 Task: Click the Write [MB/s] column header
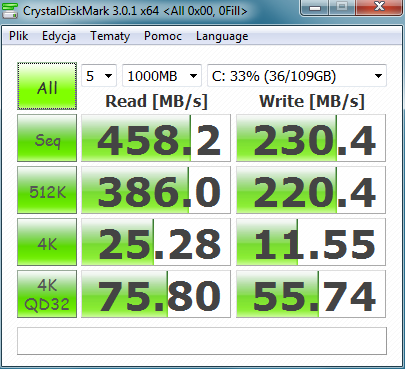312,101
